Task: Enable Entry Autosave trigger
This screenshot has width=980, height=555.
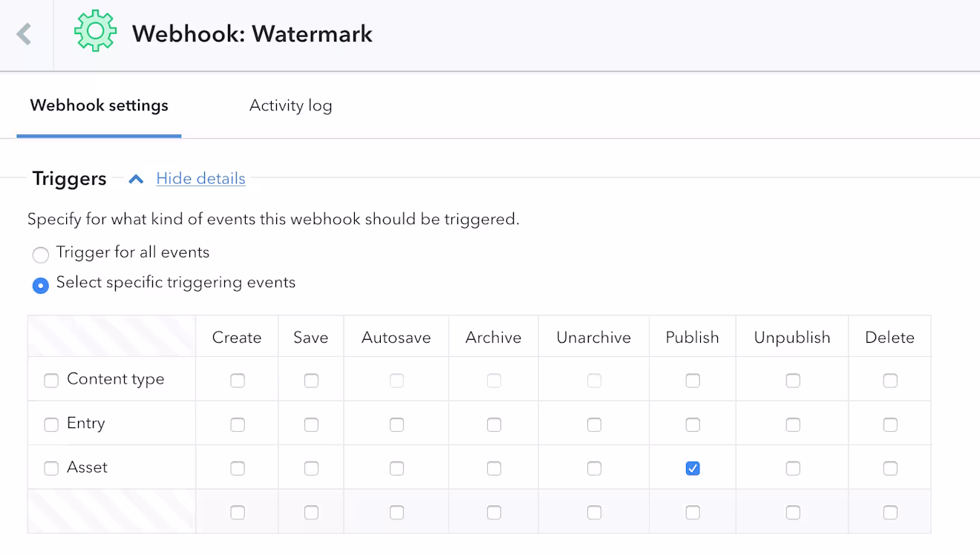Action: (396, 424)
